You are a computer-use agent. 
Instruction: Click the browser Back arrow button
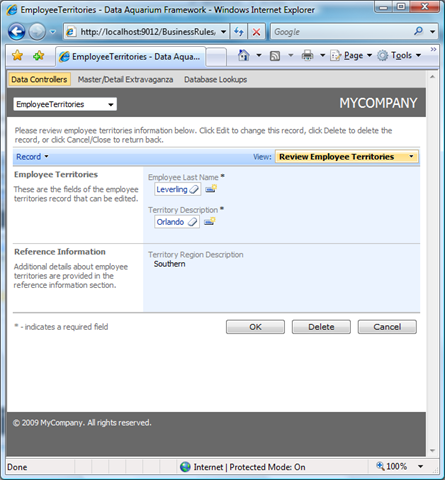(16, 32)
